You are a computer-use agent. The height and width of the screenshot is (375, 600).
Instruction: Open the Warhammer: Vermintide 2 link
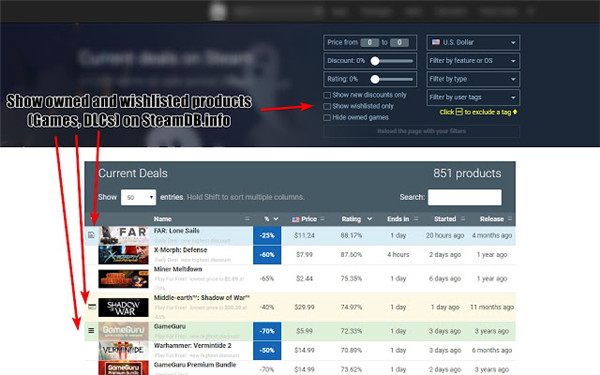click(192, 346)
